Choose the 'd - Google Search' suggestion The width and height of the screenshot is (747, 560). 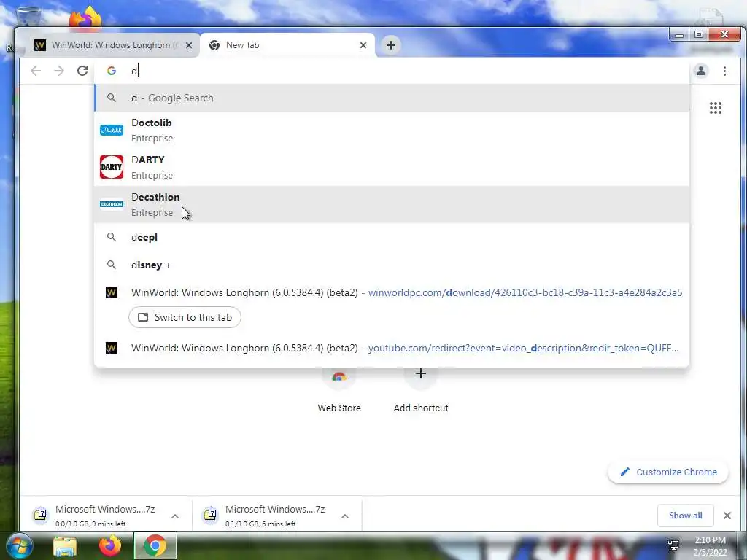pyautogui.click(x=392, y=98)
